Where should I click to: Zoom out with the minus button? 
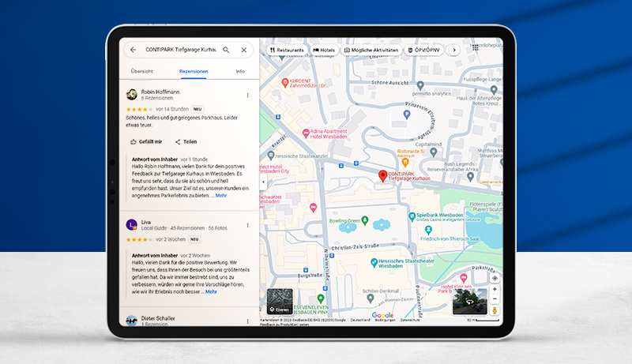(495, 299)
